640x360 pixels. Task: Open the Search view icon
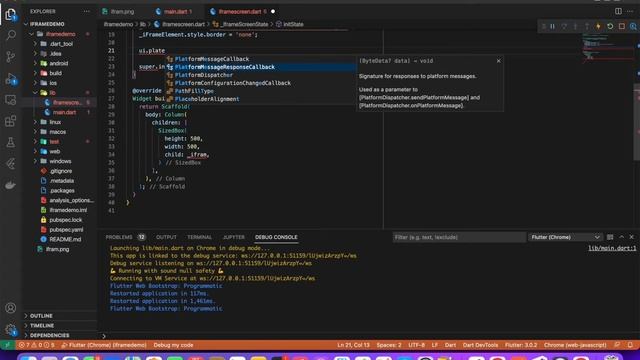pos(11,35)
